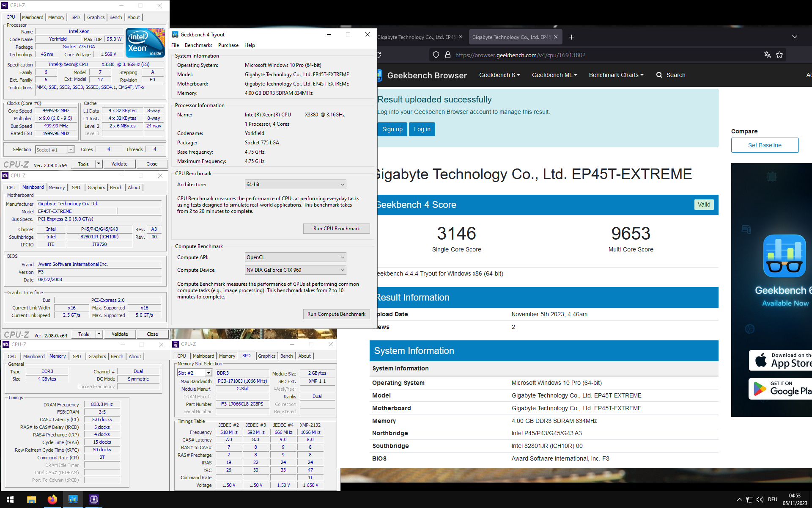Click the search magnifier icon
Image resolution: width=812 pixels, height=508 pixels.
659,75
